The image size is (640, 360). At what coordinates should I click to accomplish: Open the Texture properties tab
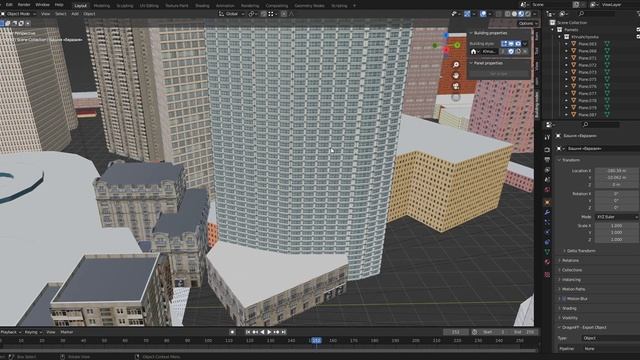click(x=547, y=275)
